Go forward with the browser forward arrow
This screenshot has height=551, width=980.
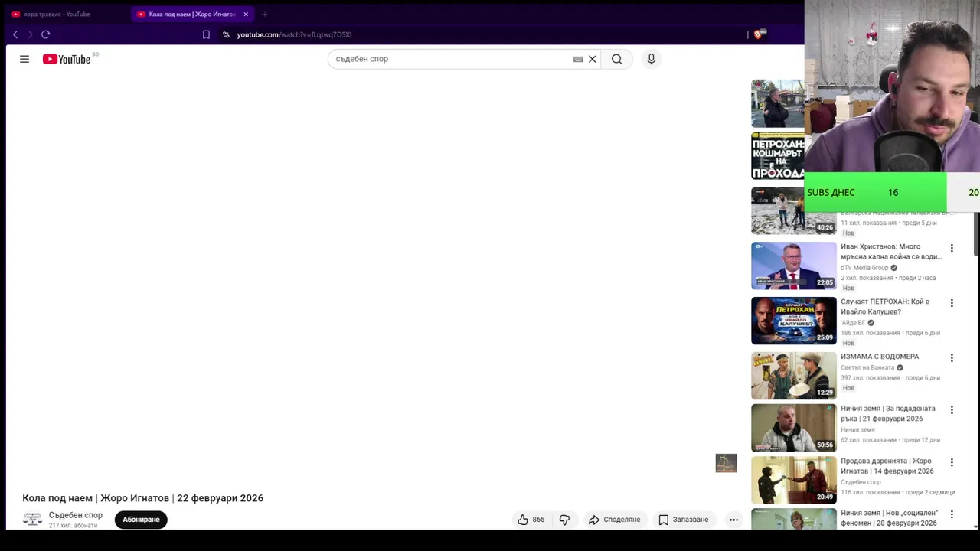(31, 34)
